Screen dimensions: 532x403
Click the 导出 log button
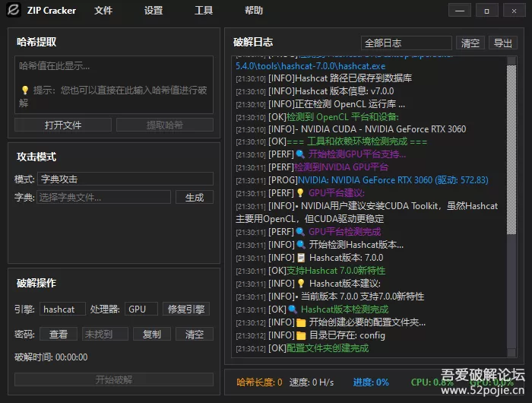[503, 43]
